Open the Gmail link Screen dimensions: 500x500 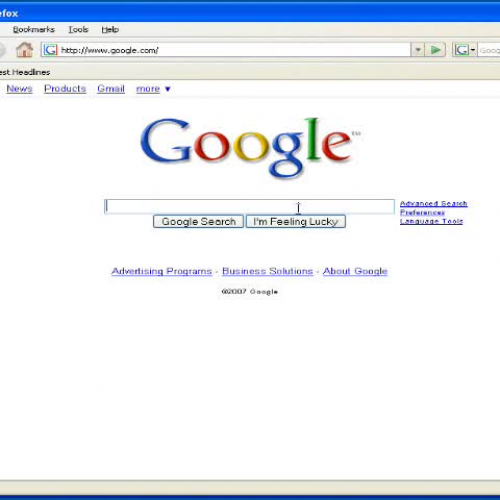click(111, 89)
